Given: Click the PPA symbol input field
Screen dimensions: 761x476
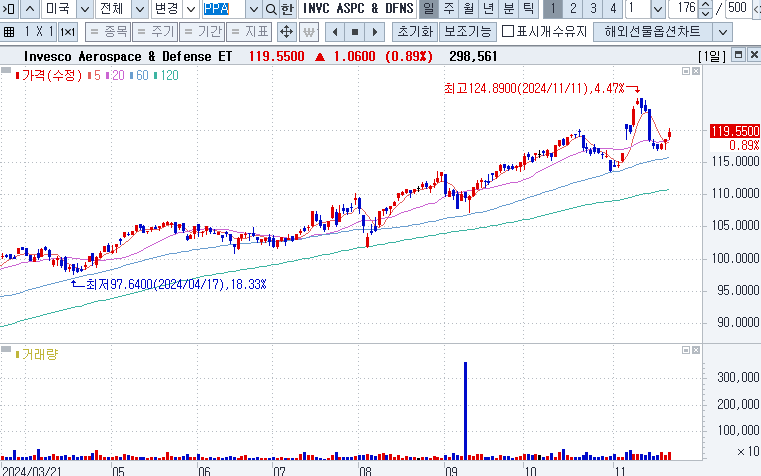Looking at the screenshot, I should [224, 9].
